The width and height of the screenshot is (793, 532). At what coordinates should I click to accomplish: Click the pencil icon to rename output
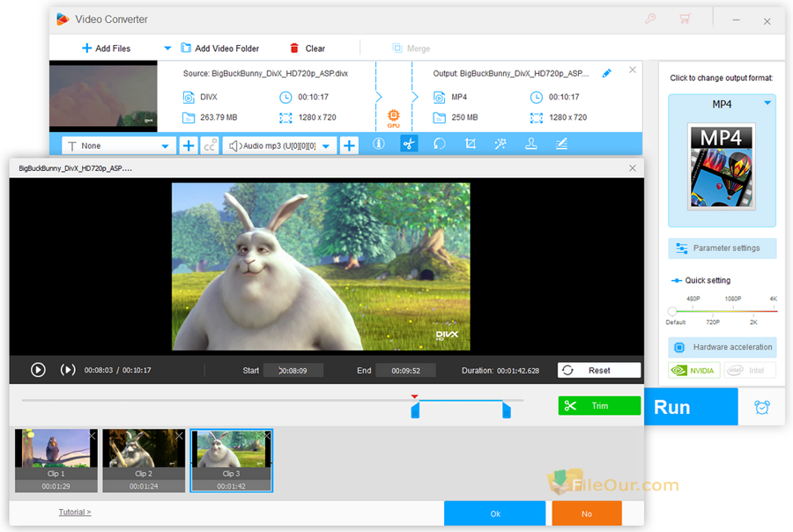tap(607, 73)
